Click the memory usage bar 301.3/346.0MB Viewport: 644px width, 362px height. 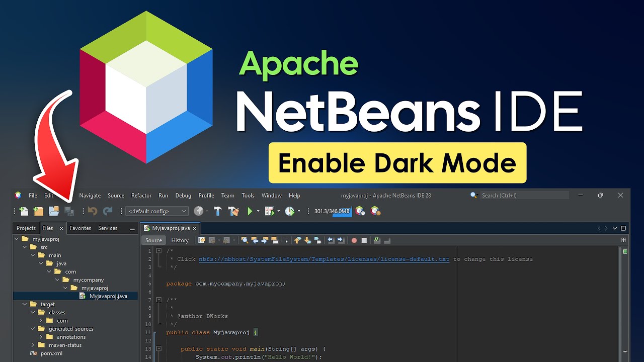[332, 211]
